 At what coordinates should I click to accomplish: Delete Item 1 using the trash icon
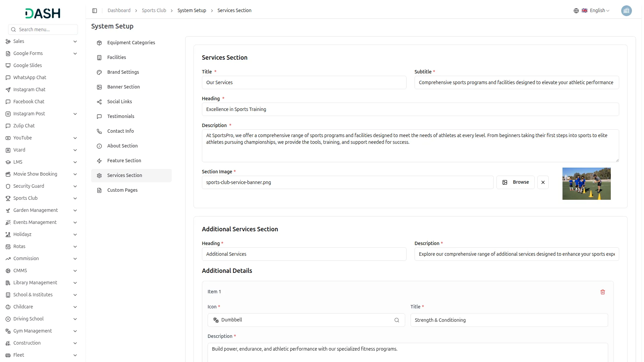(603, 292)
